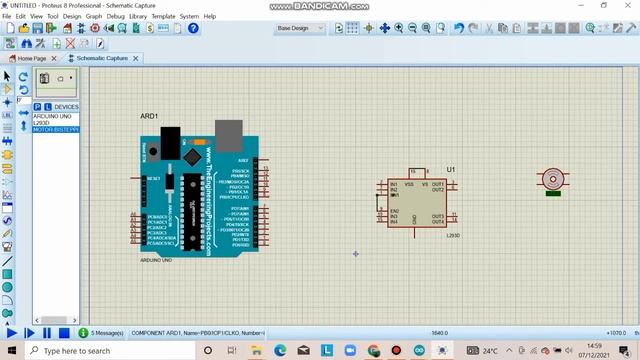Image resolution: width=640 pixels, height=360 pixels.
Task: Click the Rotate Clockwise icon
Action: 24,76
